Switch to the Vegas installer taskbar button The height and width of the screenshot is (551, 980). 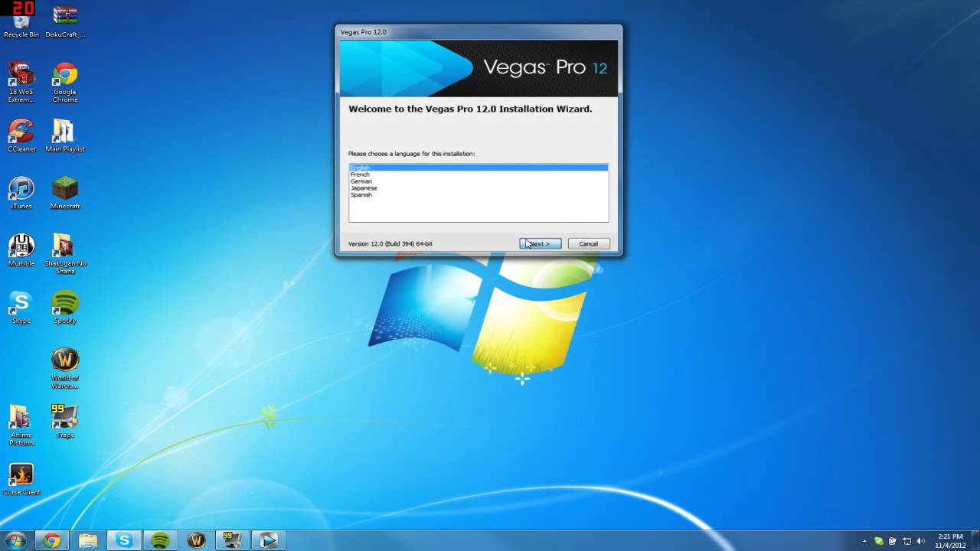click(269, 540)
